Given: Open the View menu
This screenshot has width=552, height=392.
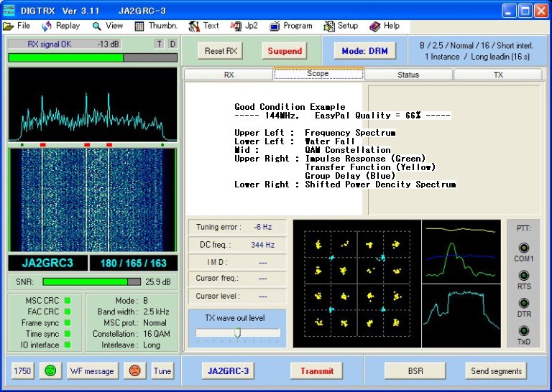Looking at the screenshot, I should (108, 26).
